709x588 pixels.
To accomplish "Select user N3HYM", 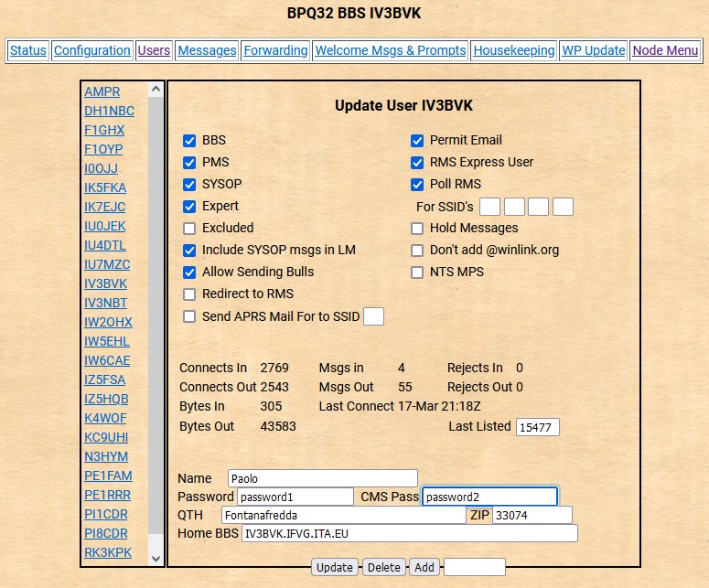I will [x=106, y=456].
